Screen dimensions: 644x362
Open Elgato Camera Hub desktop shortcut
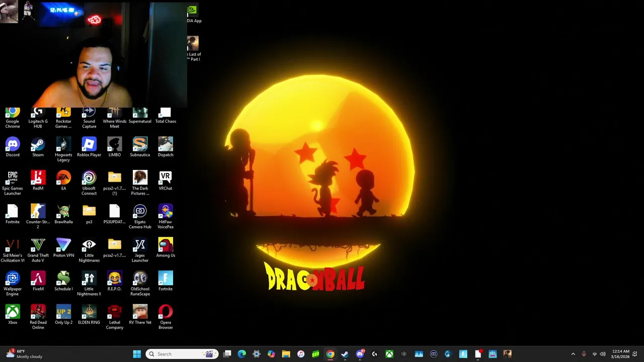point(140,217)
